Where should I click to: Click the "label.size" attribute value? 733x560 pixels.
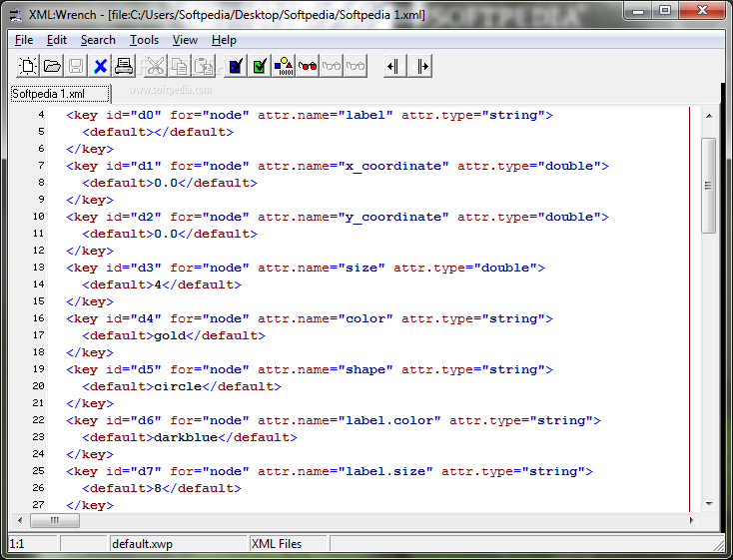[x=385, y=471]
